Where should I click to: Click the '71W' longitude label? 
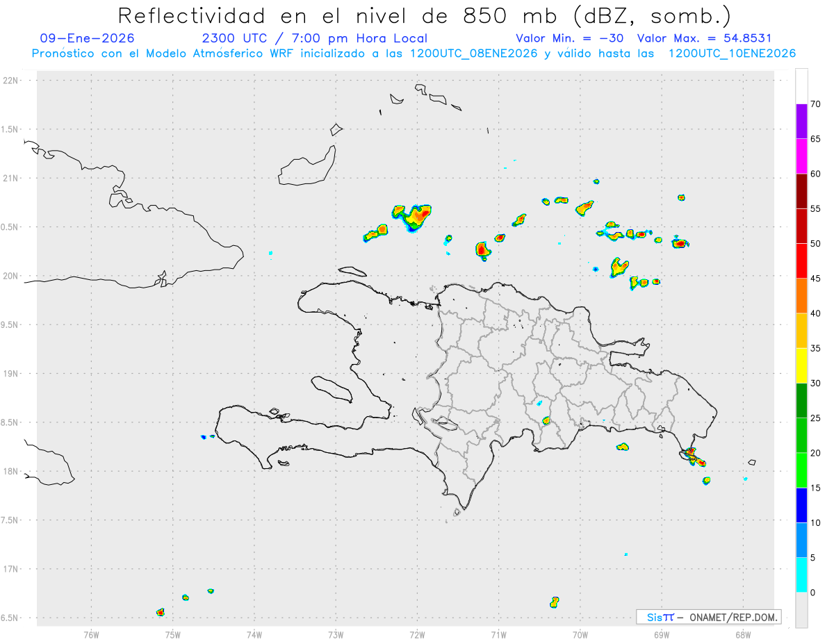pos(498,634)
